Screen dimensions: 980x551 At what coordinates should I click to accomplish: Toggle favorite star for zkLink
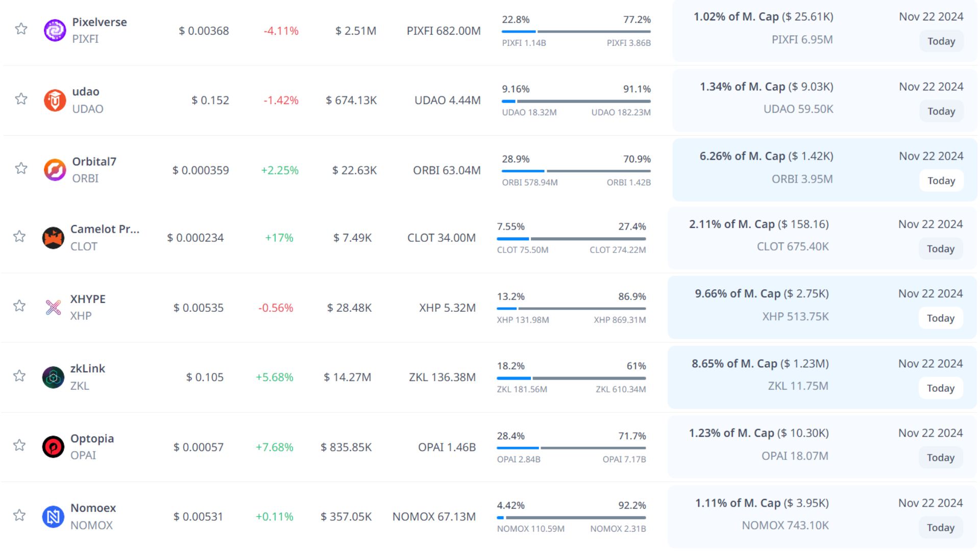point(19,376)
